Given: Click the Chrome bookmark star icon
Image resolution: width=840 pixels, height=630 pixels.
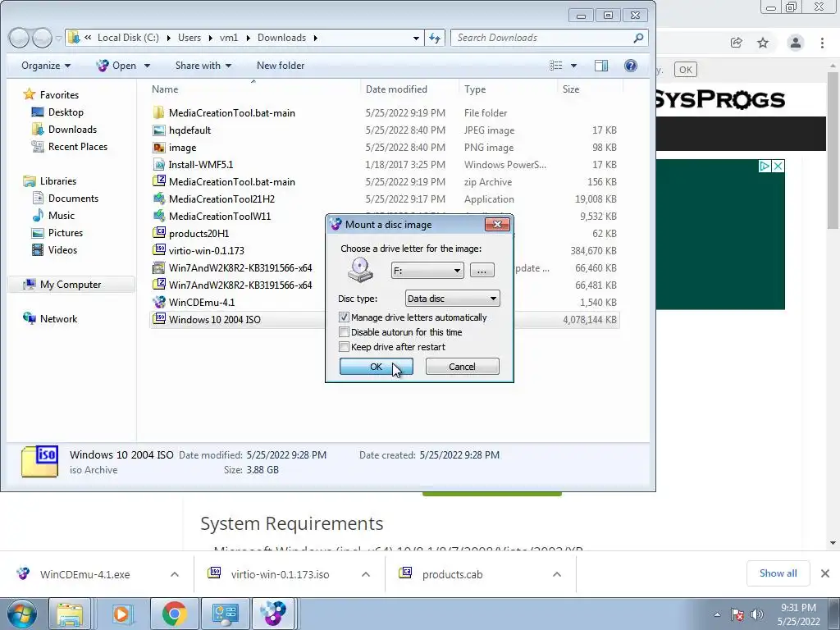Looking at the screenshot, I should pos(763,43).
